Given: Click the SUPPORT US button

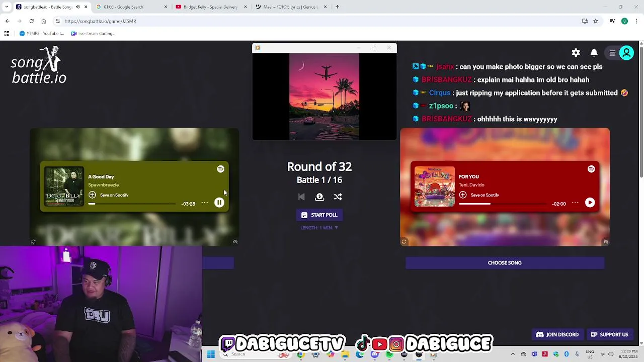Looking at the screenshot, I should 609,334.
